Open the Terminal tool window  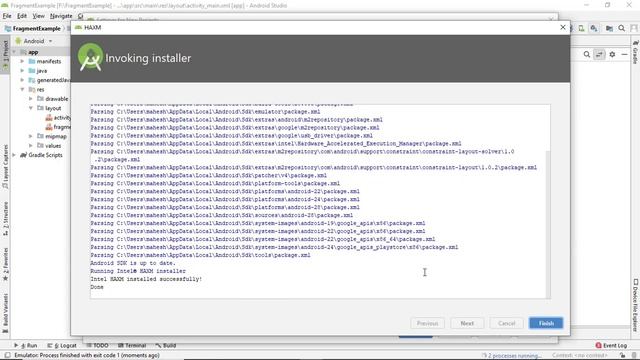(132, 345)
